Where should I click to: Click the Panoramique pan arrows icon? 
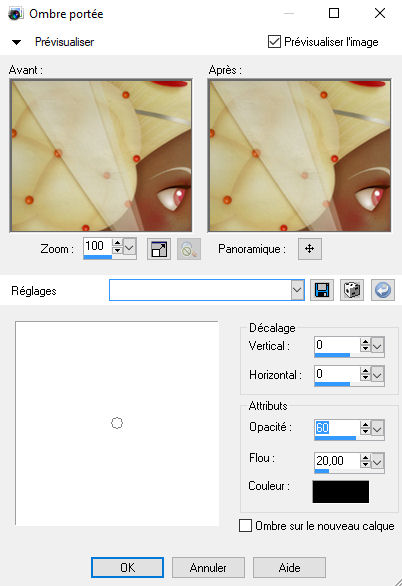310,249
